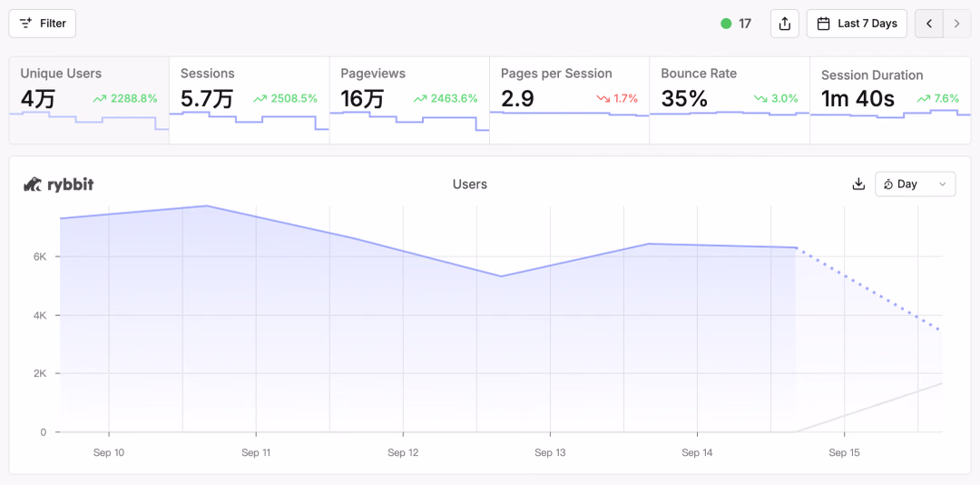This screenshot has height=485, width=980.
Task: Click the Users chart title
Action: [470, 184]
